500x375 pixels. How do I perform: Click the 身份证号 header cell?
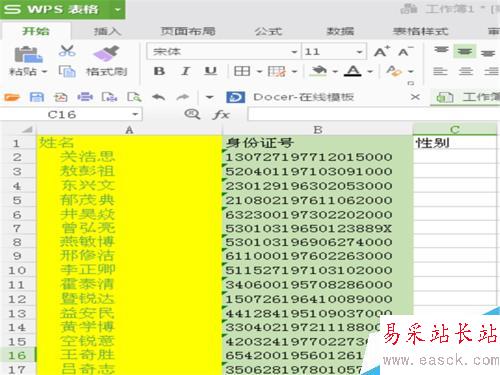point(318,143)
